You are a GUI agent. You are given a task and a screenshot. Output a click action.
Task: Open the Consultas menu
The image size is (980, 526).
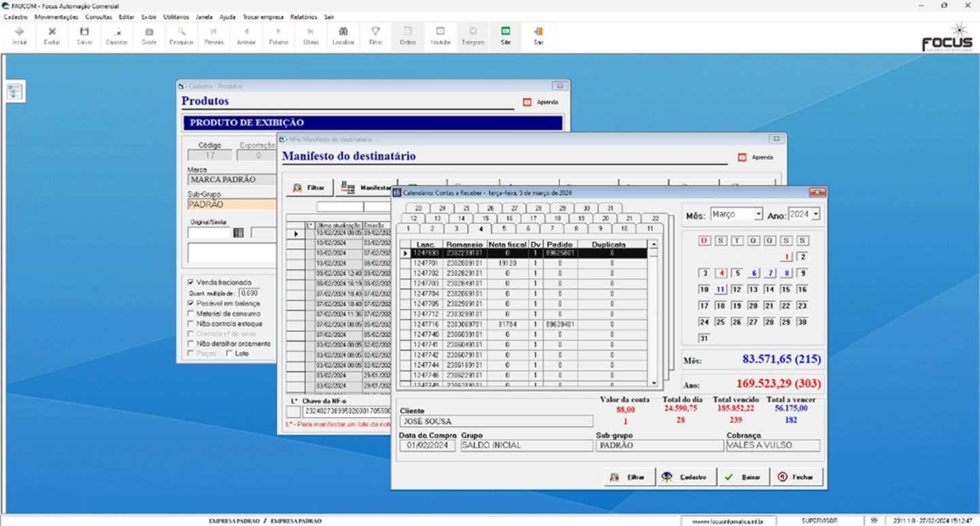point(99,16)
